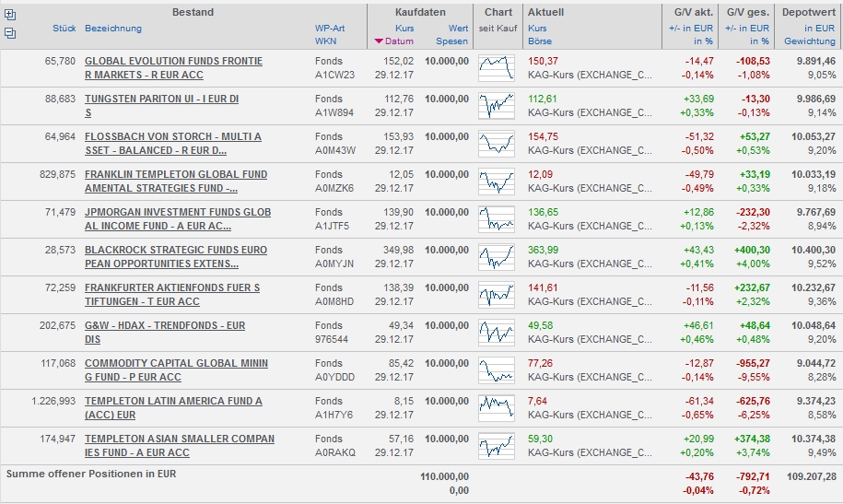Sort by Bezeichnung column header
The height and width of the screenshot is (504, 843).
click(113, 28)
